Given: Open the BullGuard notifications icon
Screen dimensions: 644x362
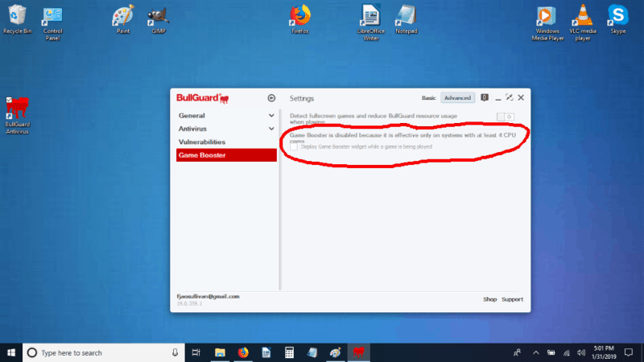Looking at the screenshot, I should pos(485,97).
